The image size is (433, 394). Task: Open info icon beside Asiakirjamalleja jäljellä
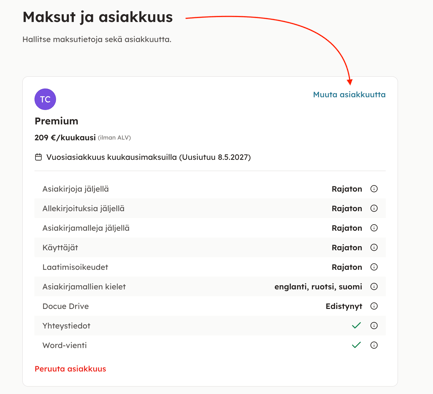point(374,228)
